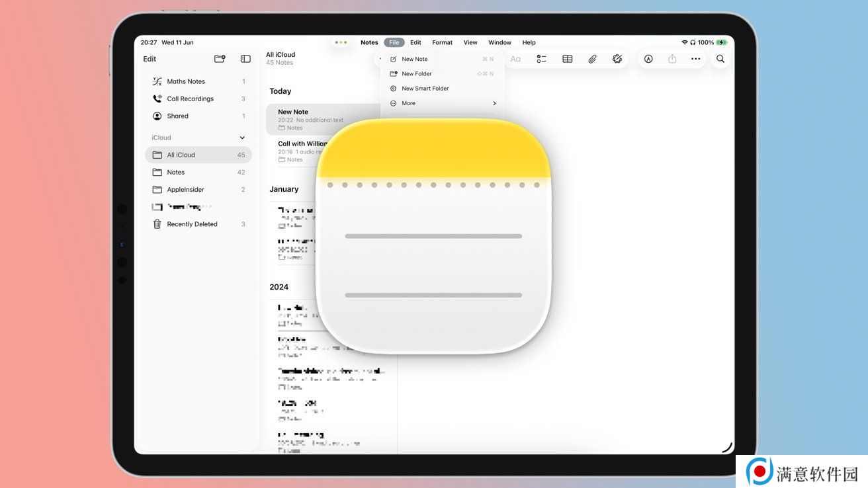Open note search magnifier

pos(720,59)
